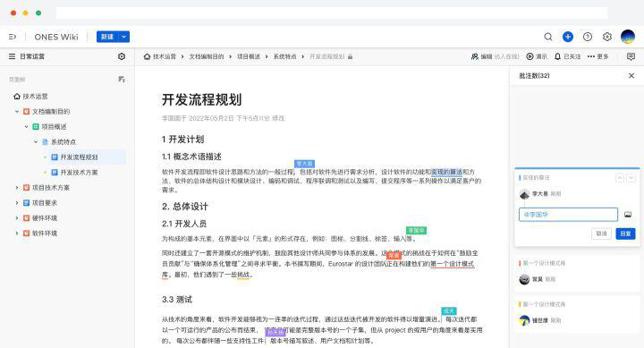The image size is (644, 348).
Task: Click 演示 presentation button
Action: point(537,56)
